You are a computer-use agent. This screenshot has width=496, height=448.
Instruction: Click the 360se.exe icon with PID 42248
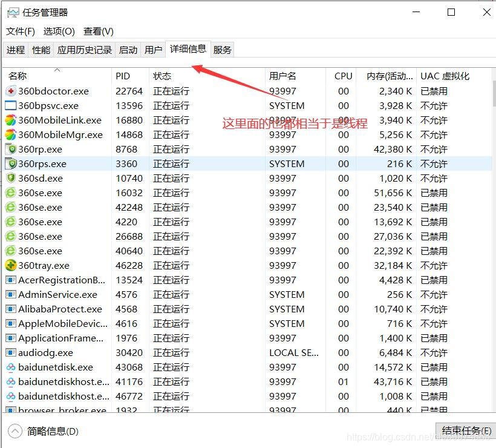click(11, 208)
